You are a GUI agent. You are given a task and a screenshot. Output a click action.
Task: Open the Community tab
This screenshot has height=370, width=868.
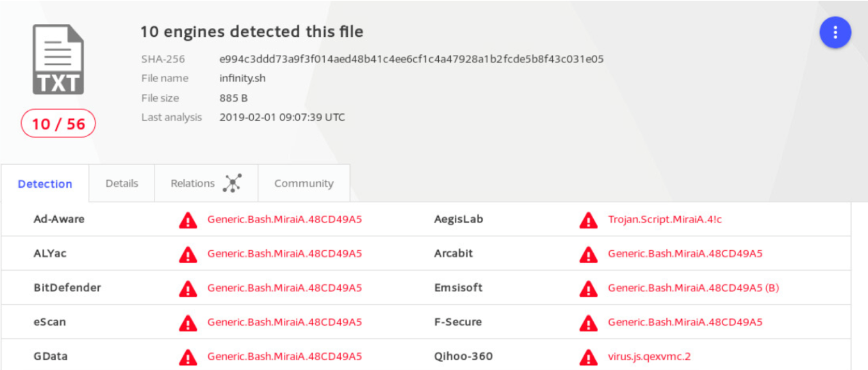coord(304,183)
